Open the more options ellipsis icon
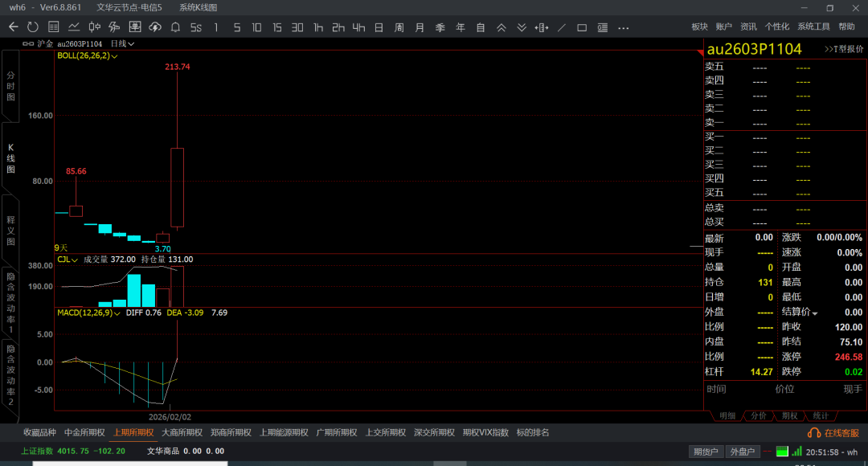 click(x=624, y=27)
